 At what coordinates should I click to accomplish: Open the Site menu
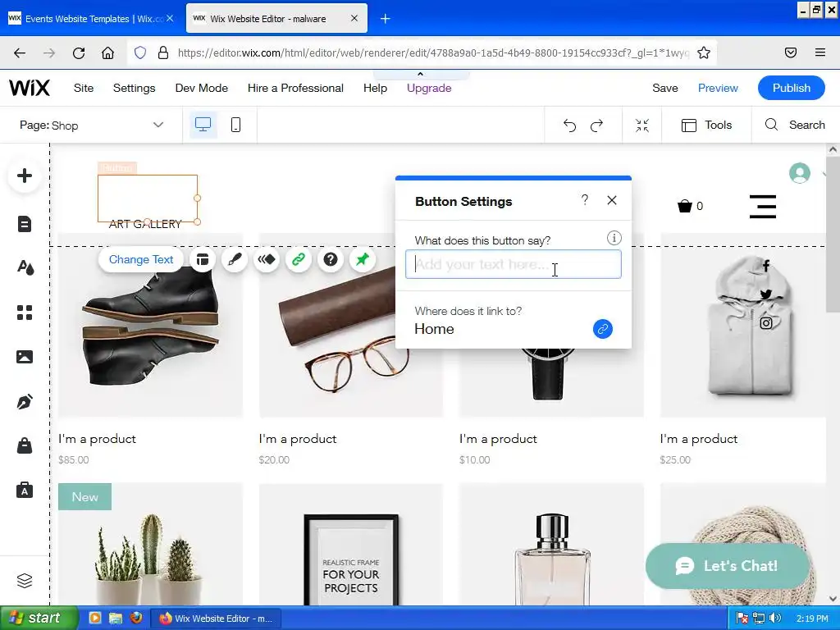pos(84,88)
